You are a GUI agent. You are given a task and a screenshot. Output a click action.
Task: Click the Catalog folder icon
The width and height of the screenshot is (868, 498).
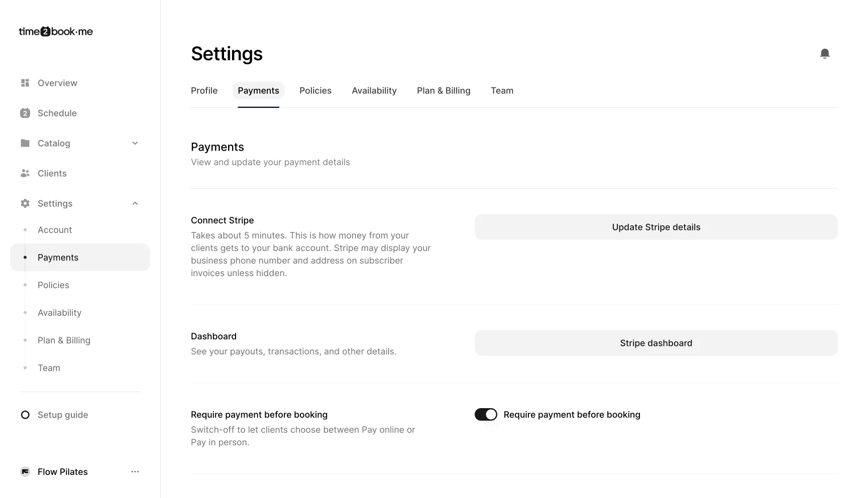25,143
